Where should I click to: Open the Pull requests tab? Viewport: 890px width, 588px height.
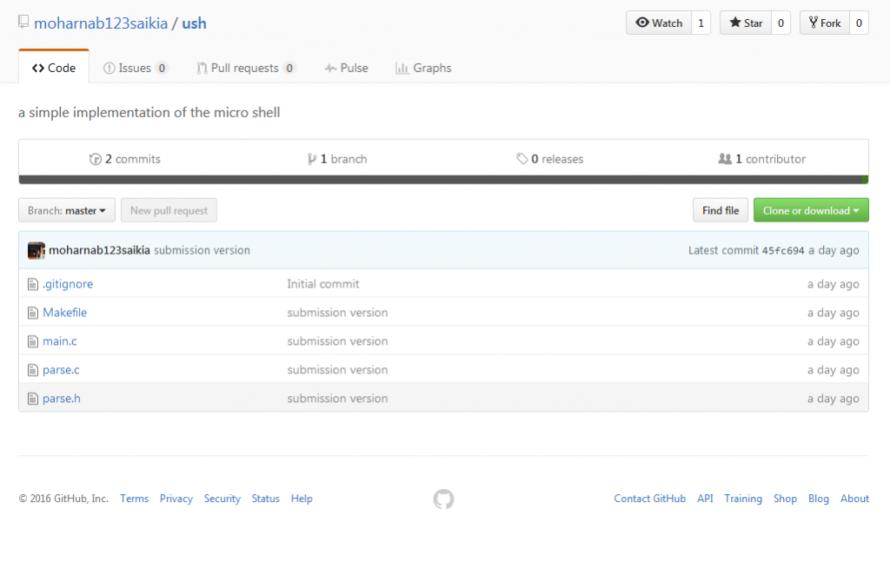pos(246,68)
